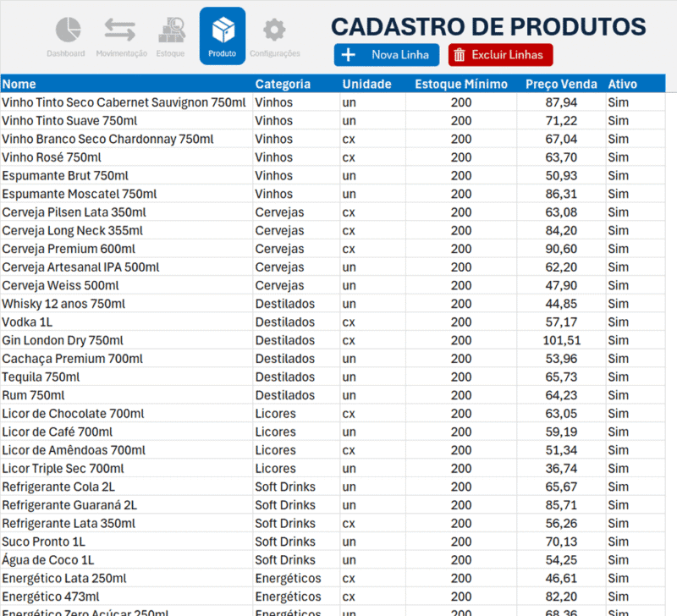Select price cell 44,85 for Whisky

[561, 304]
